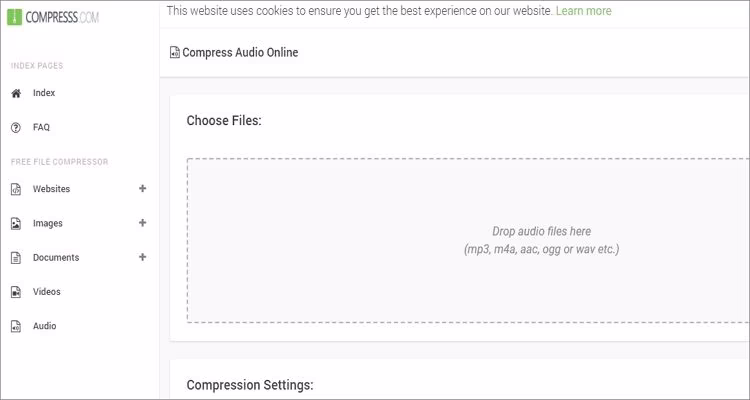Select Videos in the sidebar menu
This screenshot has width=750, height=400.
47,292
